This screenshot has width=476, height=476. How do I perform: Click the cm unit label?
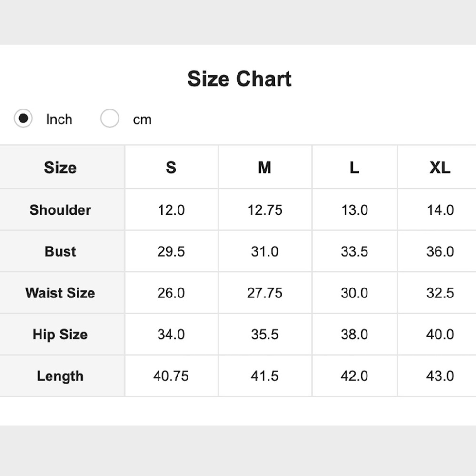coord(142,119)
